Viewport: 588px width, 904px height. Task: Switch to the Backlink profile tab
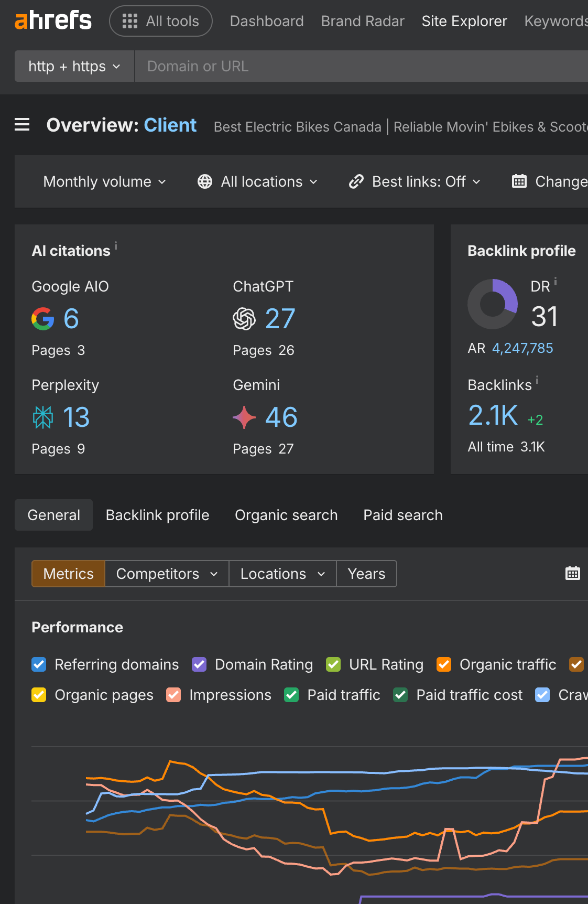(x=157, y=515)
